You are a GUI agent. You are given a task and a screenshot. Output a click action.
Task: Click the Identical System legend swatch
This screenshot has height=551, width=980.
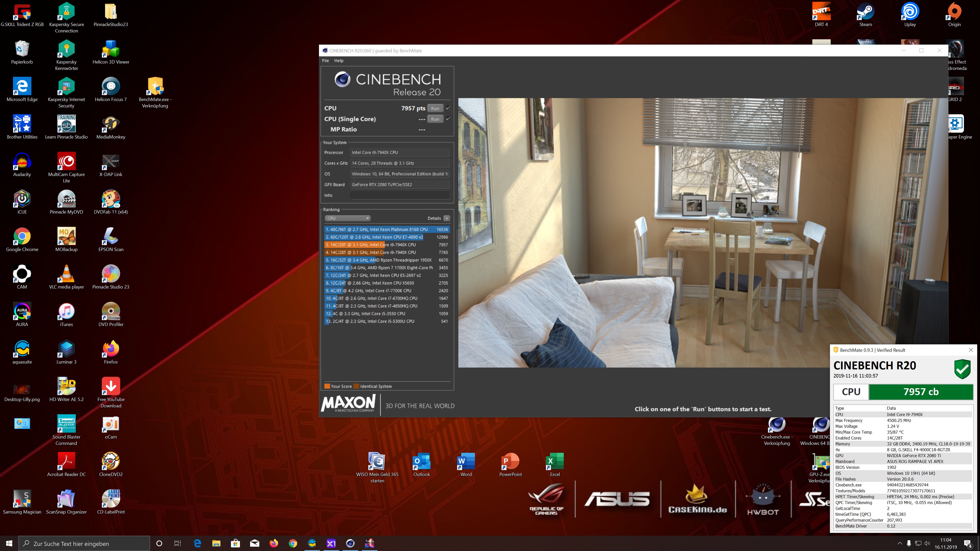pos(356,386)
